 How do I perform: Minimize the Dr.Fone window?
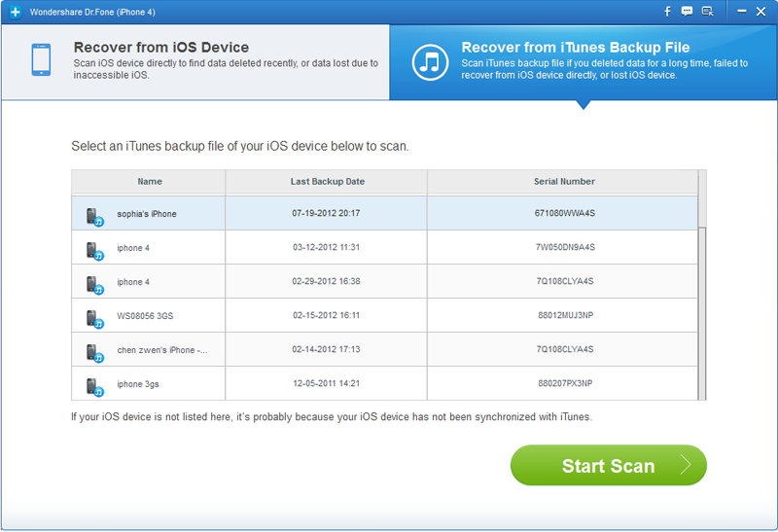pyautogui.click(x=741, y=12)
